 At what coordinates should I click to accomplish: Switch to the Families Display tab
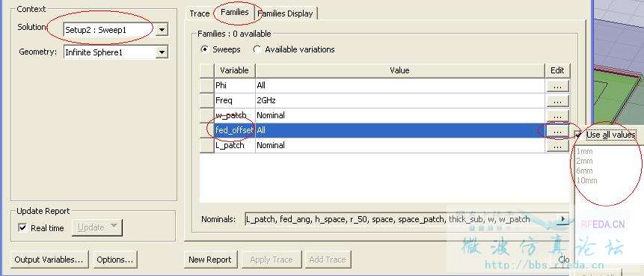[x=286, y=13]
